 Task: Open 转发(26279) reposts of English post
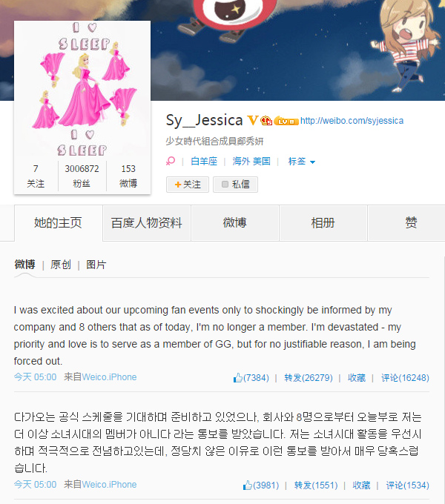coord(309,378)
